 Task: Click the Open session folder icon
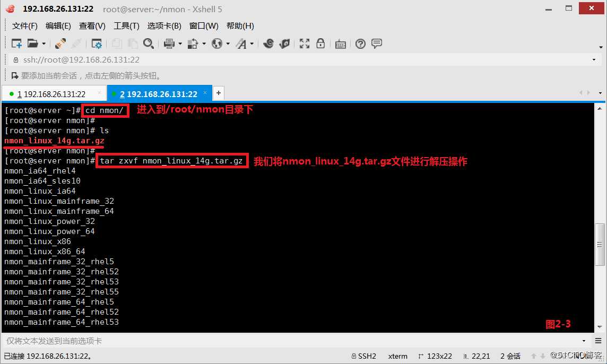point(32,44)
